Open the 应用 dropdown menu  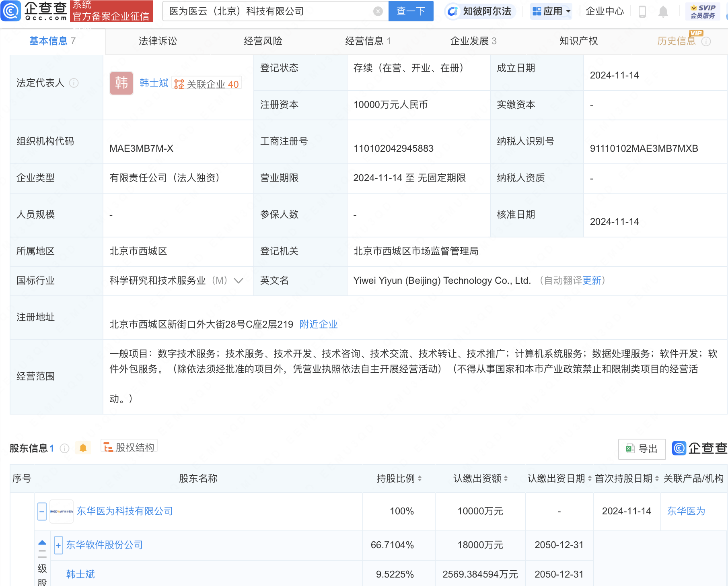(x=551, y=11)
